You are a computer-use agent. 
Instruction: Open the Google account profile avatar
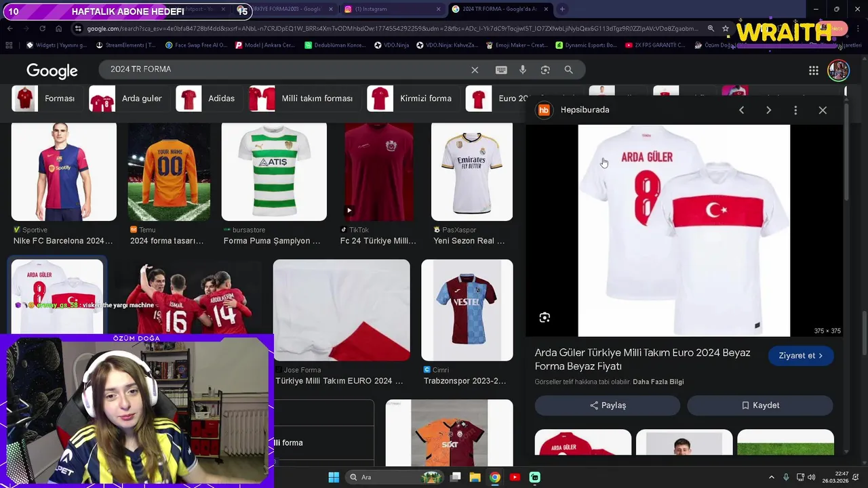838,70
